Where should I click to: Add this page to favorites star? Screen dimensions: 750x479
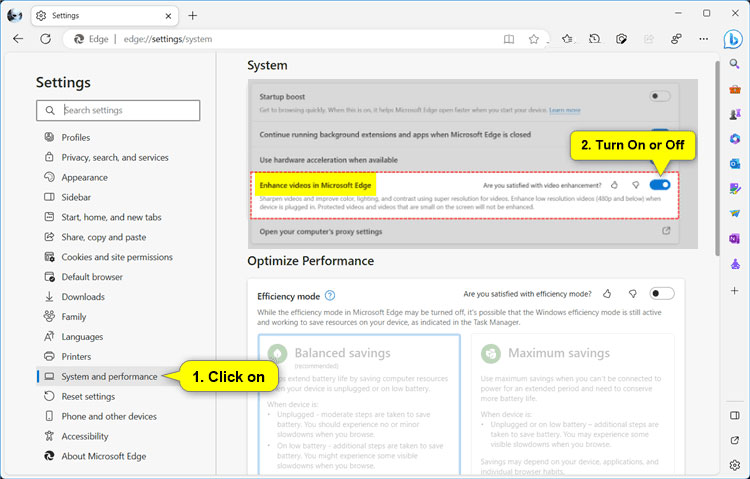pos(534,39)
